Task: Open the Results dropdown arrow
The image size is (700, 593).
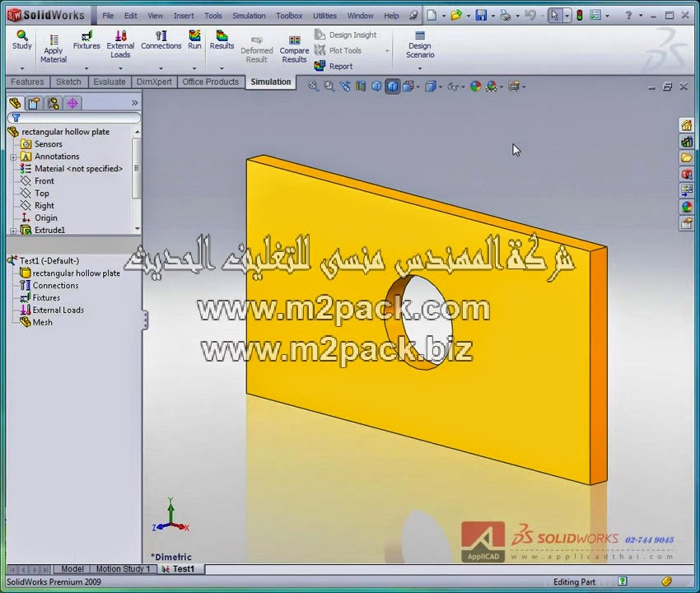Action: point(222,68)
